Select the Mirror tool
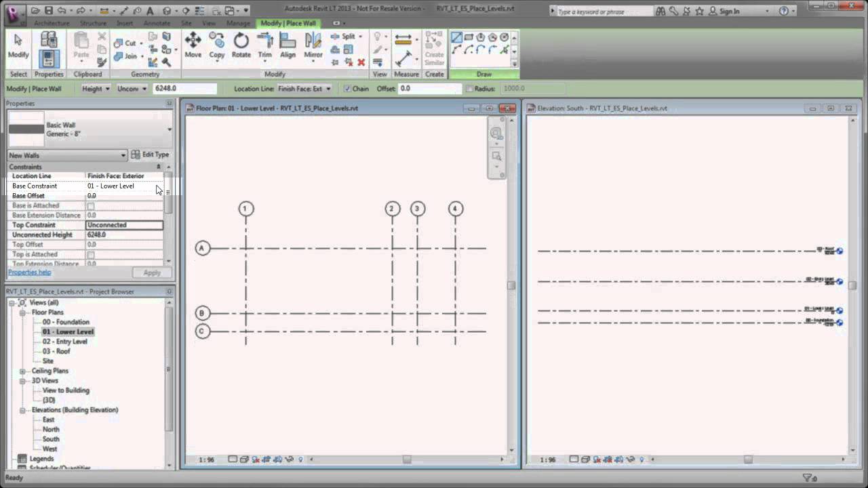The image size is (868, 488). [313, 46]
